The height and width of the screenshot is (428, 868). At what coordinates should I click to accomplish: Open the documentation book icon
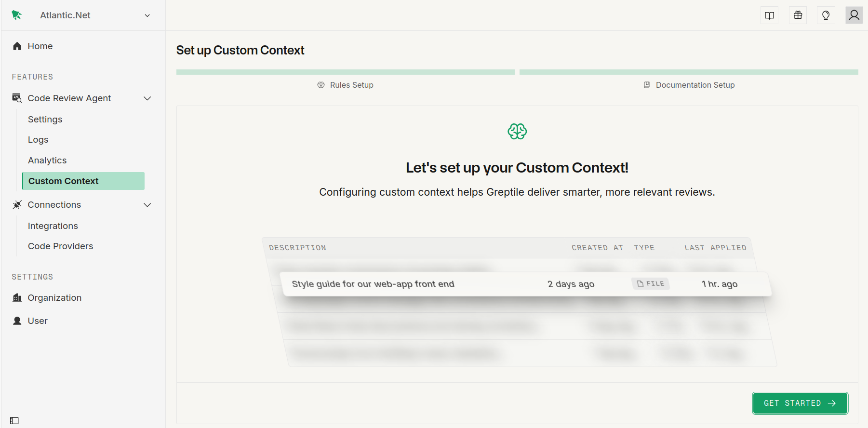click(x=770, y=15)
